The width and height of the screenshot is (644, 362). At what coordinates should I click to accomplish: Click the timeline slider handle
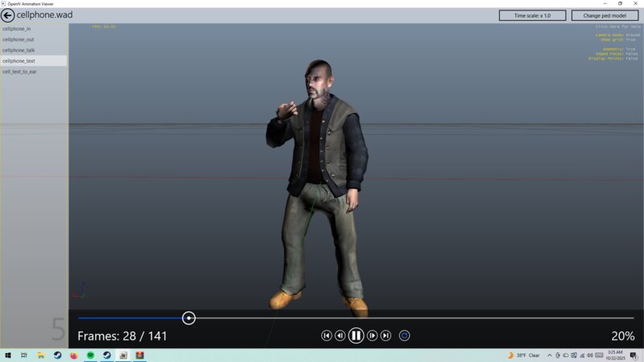(x=188, y=318)
